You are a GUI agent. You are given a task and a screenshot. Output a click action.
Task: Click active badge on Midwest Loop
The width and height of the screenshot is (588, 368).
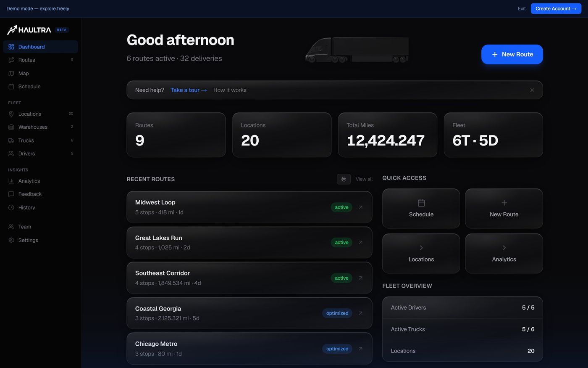(x=341, y=207)
